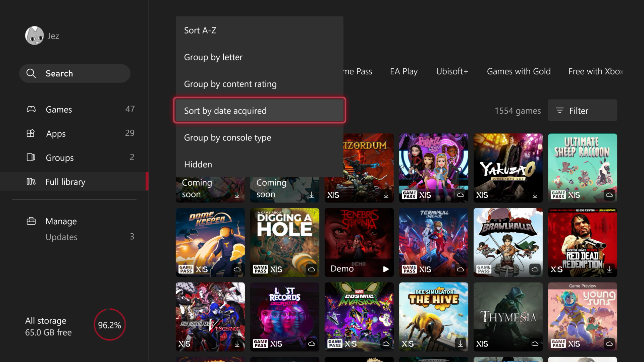Switch to Games with Gold tab

[519, 71]
